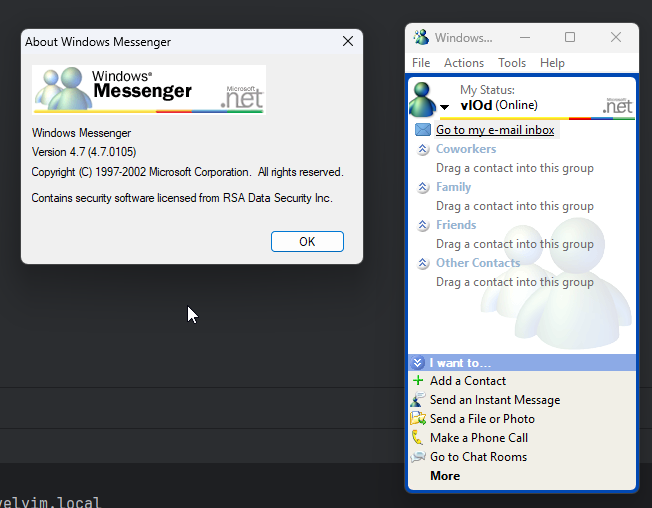Viewport: 652px width, 508px height.
Task: Maximize the Windows Messenger window
Action: tap(570, 37)
